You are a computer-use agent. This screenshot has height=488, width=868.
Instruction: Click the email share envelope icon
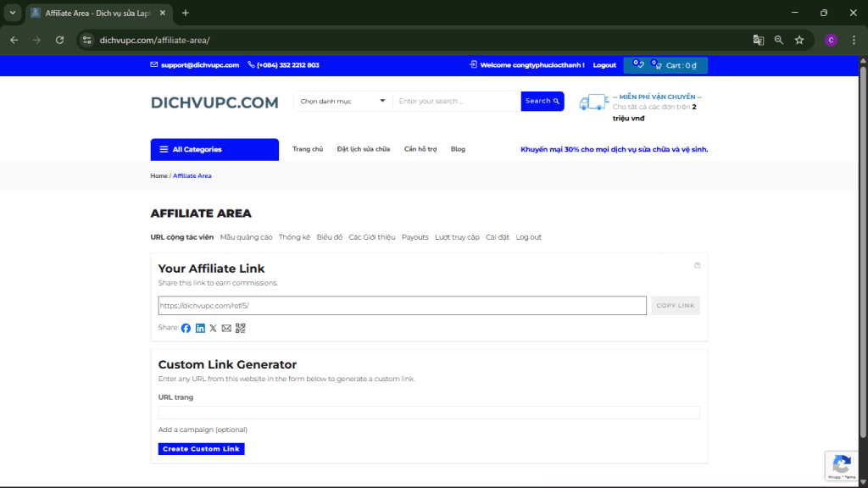point(226,328)
